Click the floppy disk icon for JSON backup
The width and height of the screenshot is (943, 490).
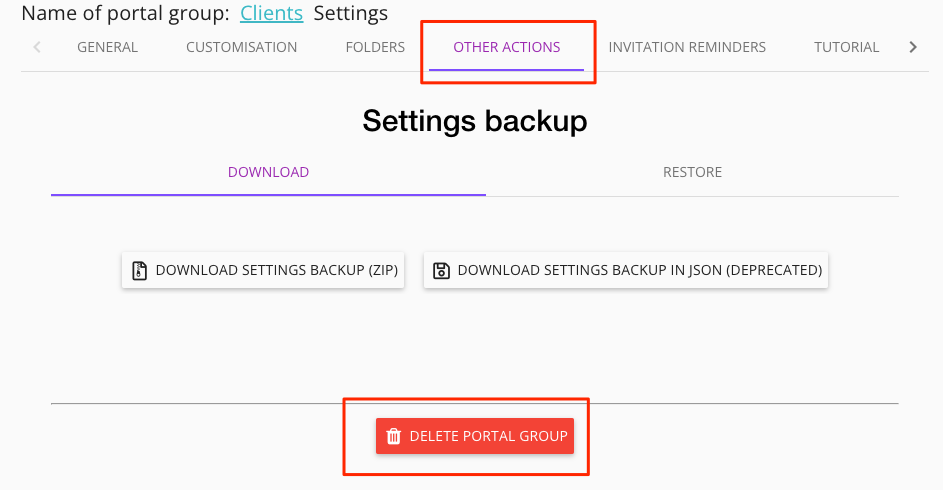[x=441, y=270]
